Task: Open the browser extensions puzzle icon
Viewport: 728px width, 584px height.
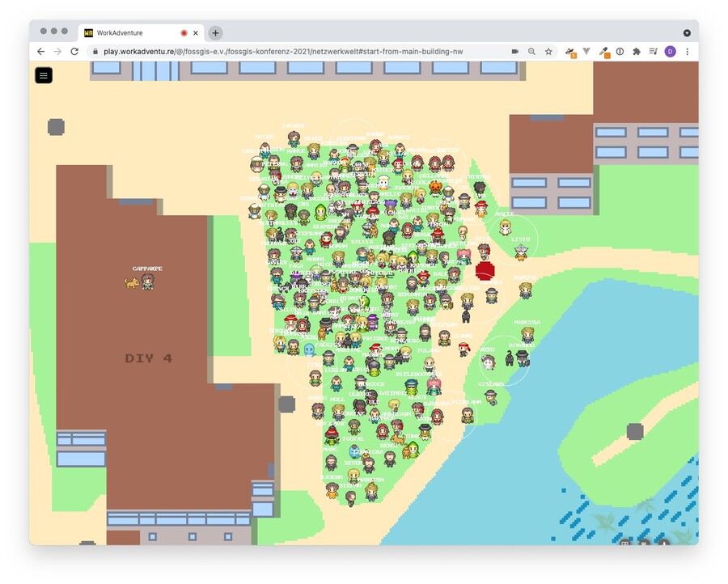Action: coord(637,52)
